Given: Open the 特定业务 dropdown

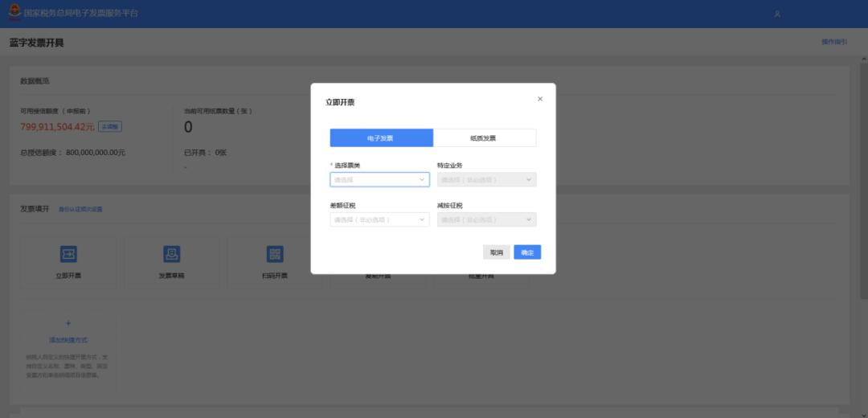Looking at the screenshot, I should click(x=486, y=179).
